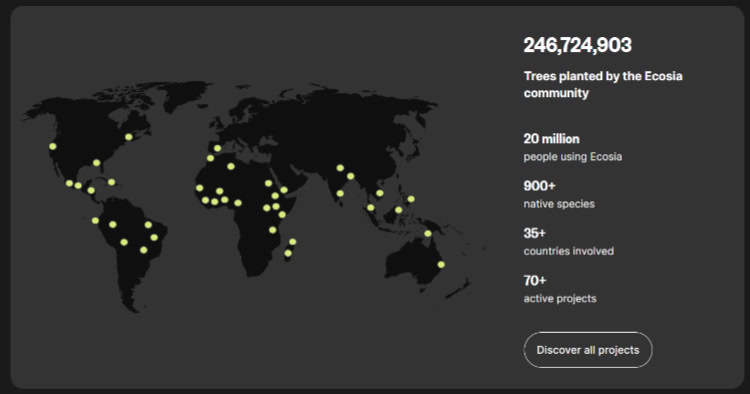The height and width of the screenshot is (394, 750).
Task: Select the project dot on Borneo
Action: (x=398, y=210)
